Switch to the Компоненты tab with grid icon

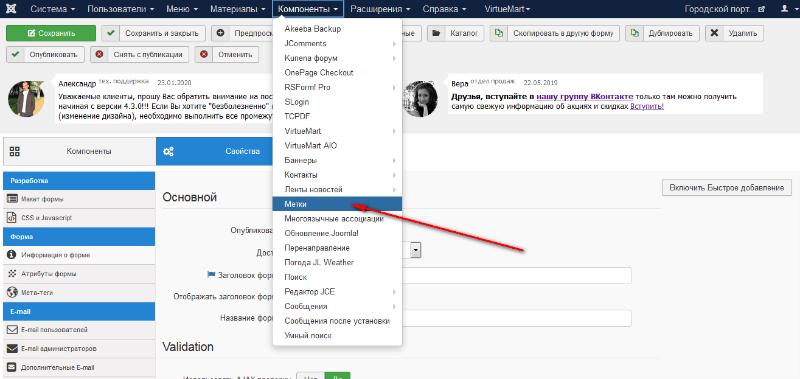tap(80, 151)
